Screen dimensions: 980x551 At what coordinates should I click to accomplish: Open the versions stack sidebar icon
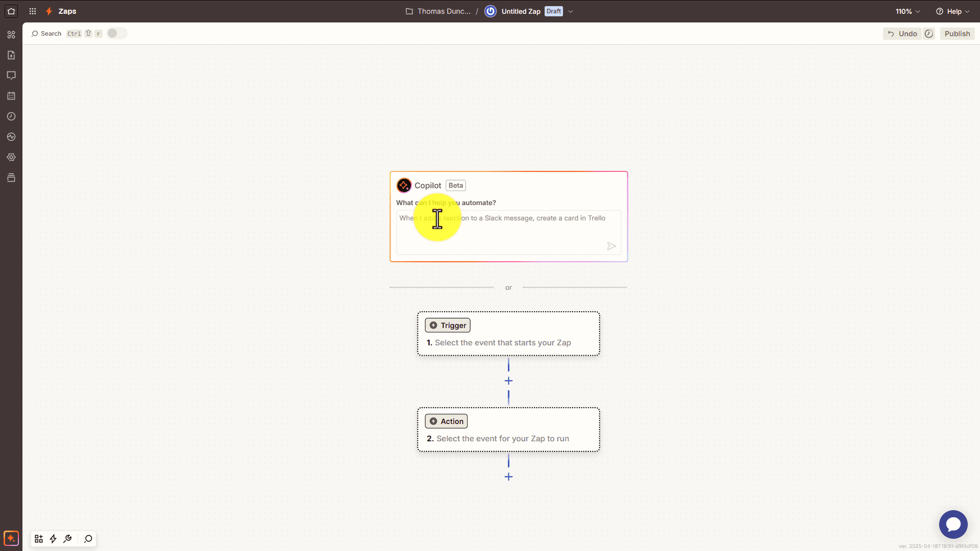11,178
